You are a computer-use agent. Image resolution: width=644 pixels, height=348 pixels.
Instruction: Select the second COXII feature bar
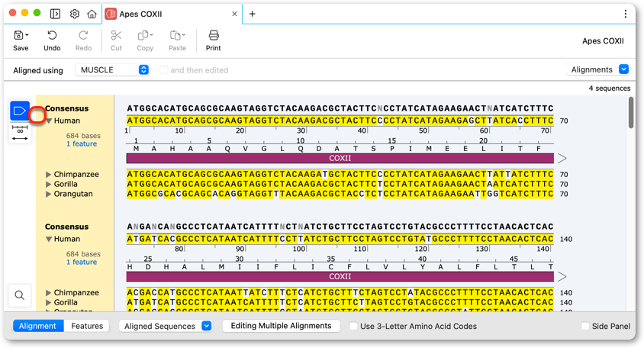(340, 276)
